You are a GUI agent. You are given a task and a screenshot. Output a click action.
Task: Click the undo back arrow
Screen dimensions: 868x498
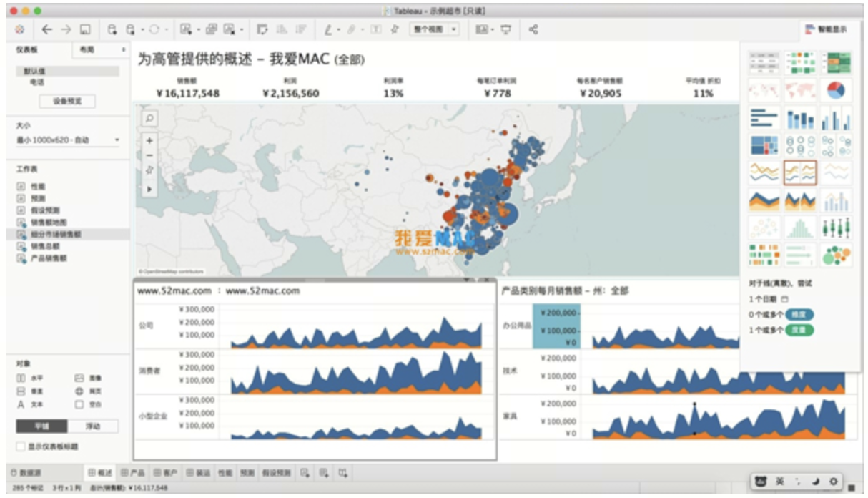[47, 29]
